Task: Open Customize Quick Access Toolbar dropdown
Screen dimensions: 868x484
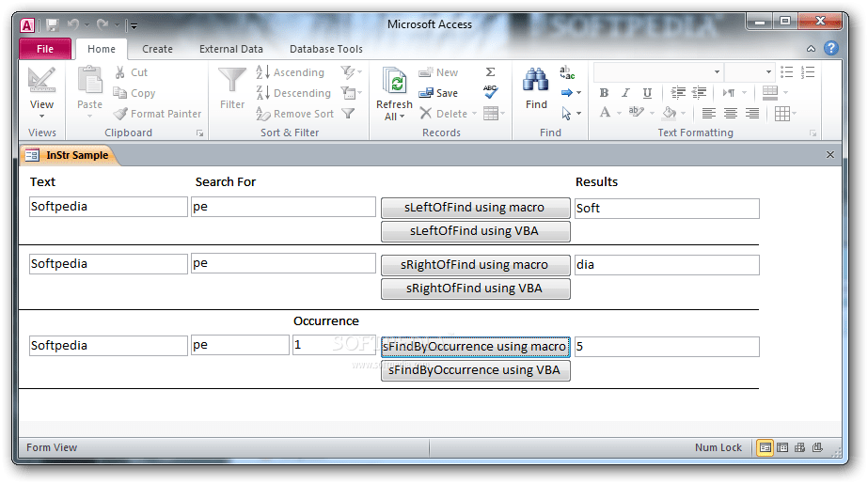Action: [x=134, y=25]
